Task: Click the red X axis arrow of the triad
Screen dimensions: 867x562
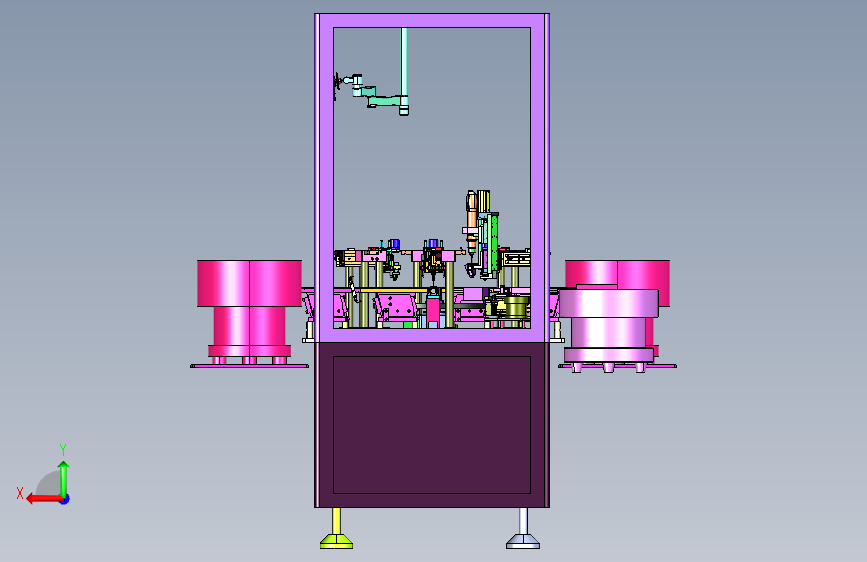Action: click(x=44, y=499)
